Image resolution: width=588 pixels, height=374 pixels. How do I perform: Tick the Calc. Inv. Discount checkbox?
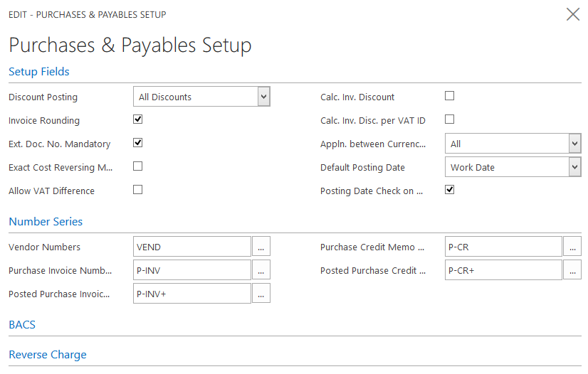[449, 96]
